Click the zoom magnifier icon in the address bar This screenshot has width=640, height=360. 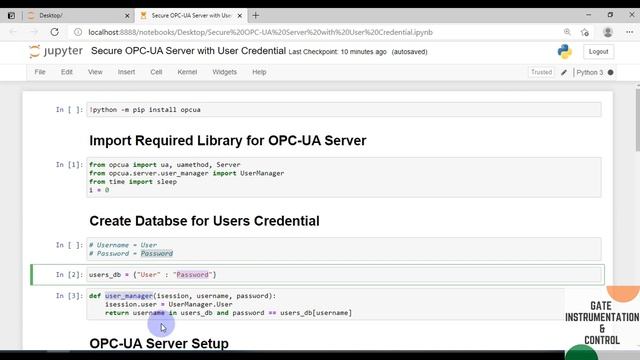pyautogui.click(x=567, y=32)
